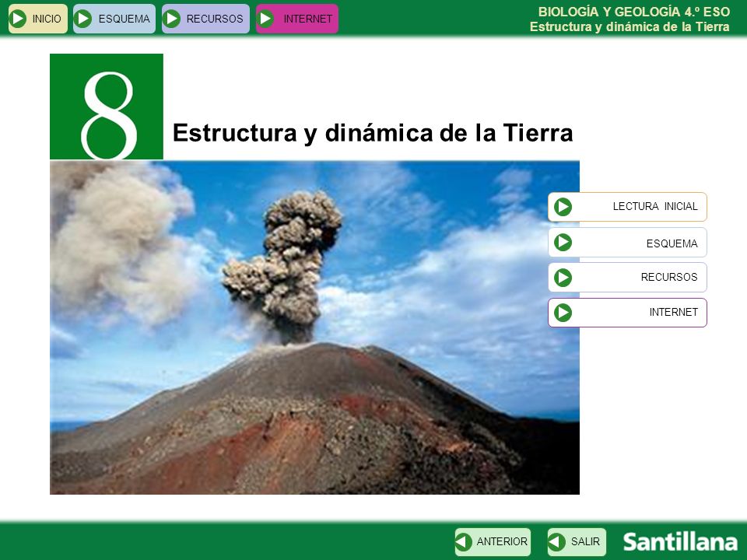Click the back arrow icon beside ANTERIOR
Image resolution: width=747 pixels, height=560 pixels.
[464, 542]
